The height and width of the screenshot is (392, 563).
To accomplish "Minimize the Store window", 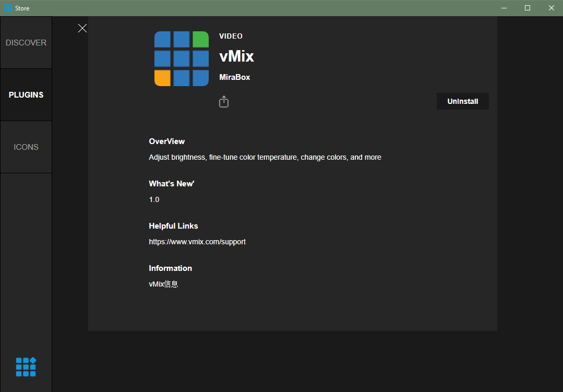I will click(504, 8).
